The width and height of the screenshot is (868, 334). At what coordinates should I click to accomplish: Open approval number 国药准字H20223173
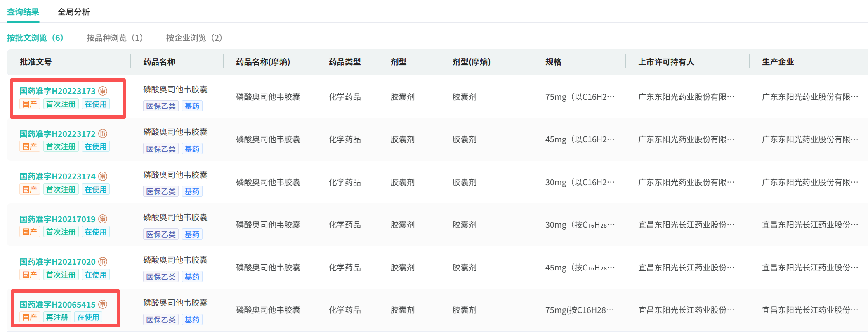57,91
